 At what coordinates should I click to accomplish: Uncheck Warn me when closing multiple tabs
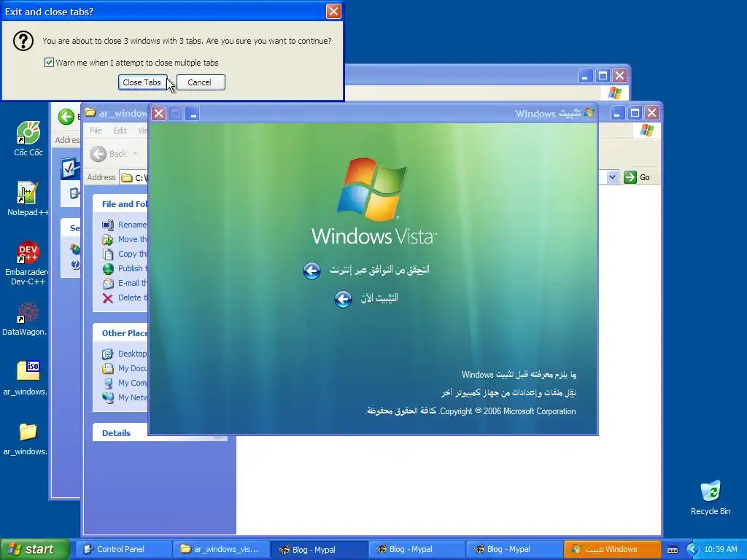49,63
